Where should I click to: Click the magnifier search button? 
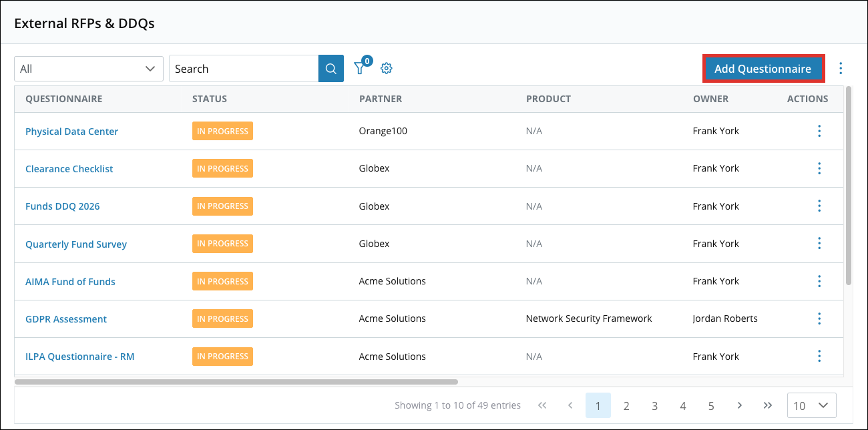pyautogui.click(x=331, y=69)
